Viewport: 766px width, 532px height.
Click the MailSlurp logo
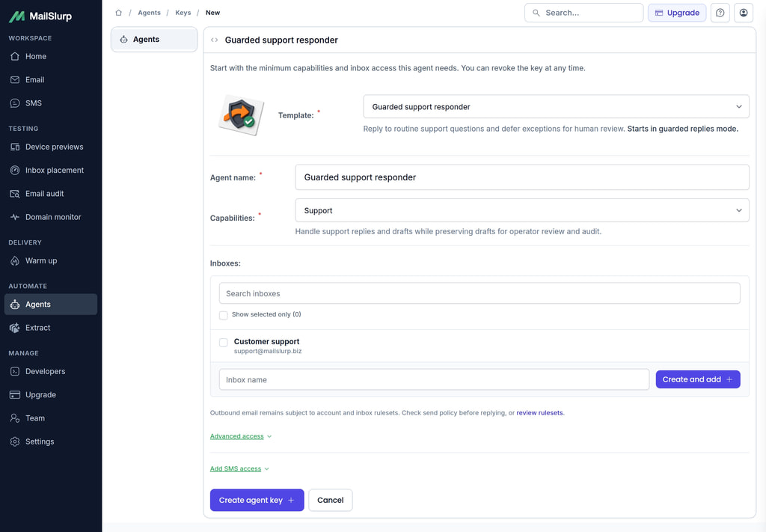(40, 16)
